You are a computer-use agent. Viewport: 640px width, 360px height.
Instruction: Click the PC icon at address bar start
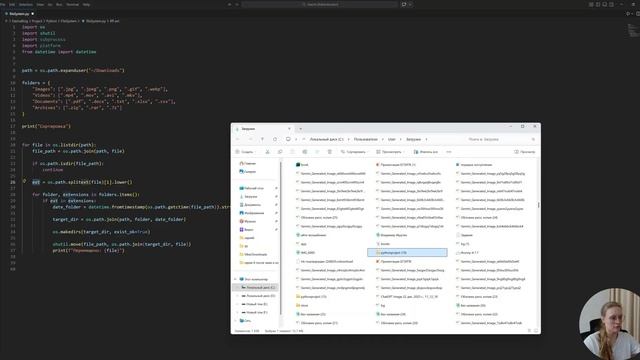coord(288,140)
